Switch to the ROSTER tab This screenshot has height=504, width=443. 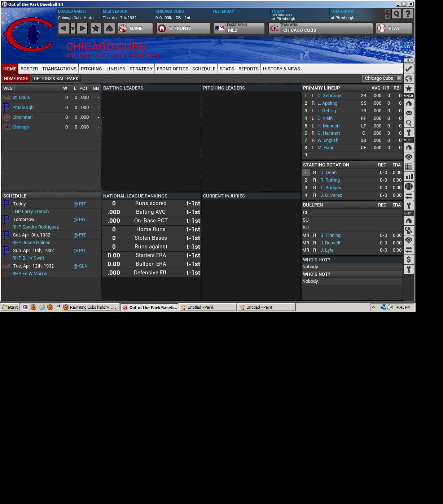tap(29, 69)
